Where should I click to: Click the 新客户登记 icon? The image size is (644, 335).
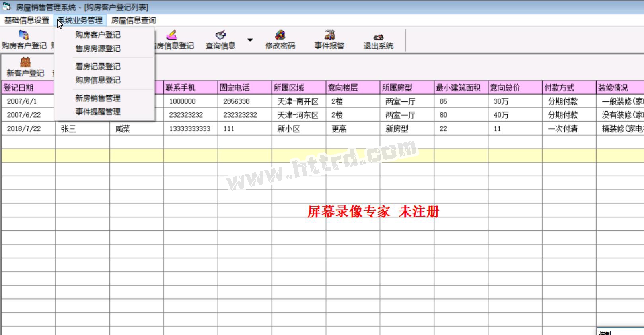point(25,62)
